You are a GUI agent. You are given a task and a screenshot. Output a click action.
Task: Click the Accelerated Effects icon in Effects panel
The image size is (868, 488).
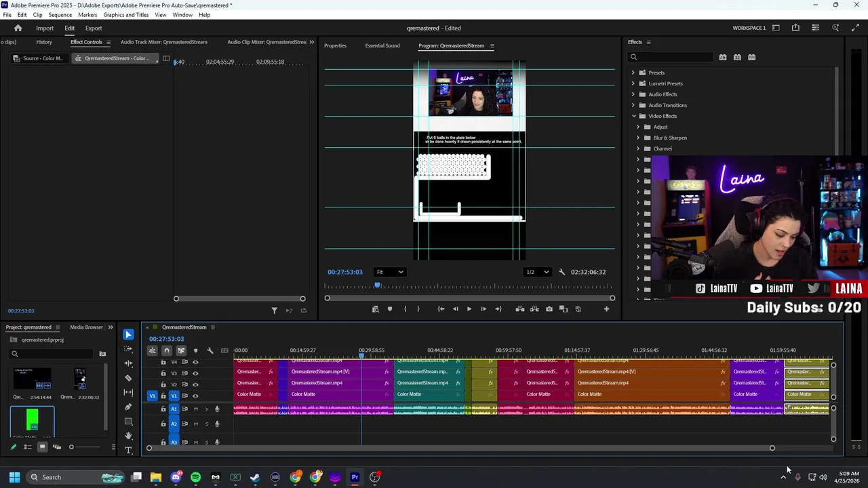click(723, 57)
